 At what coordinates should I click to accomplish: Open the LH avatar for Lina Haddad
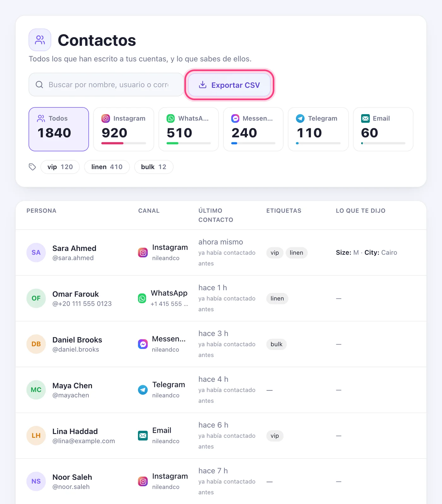pyautogui.click(x=36, y=436)
